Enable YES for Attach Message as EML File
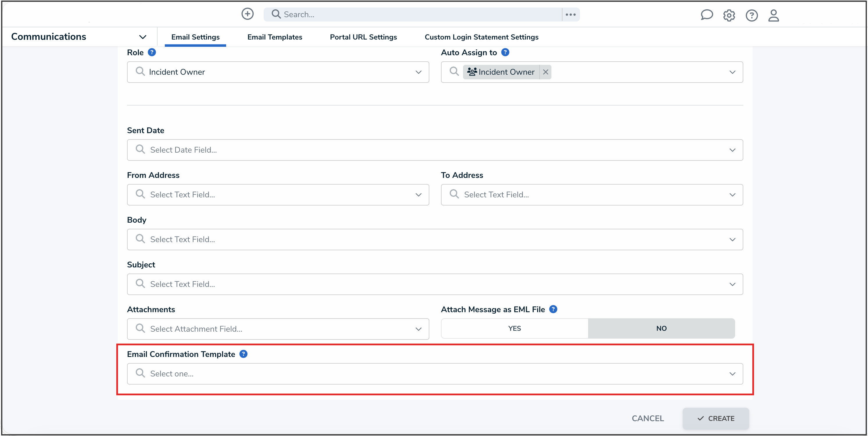The width and height of the screenshot is (868, 436). click(514, 328)
